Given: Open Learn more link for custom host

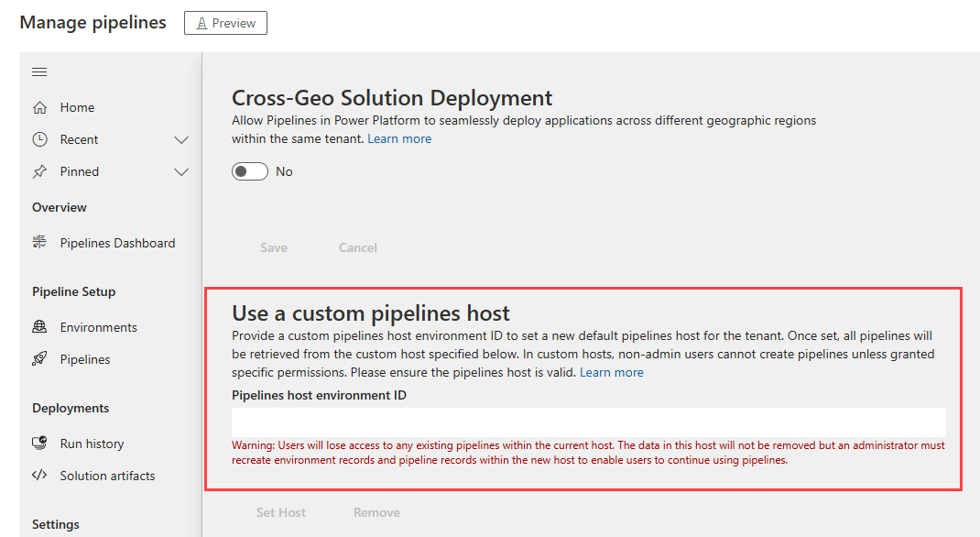Looking at the screenshot, I should tap(612, 373).
